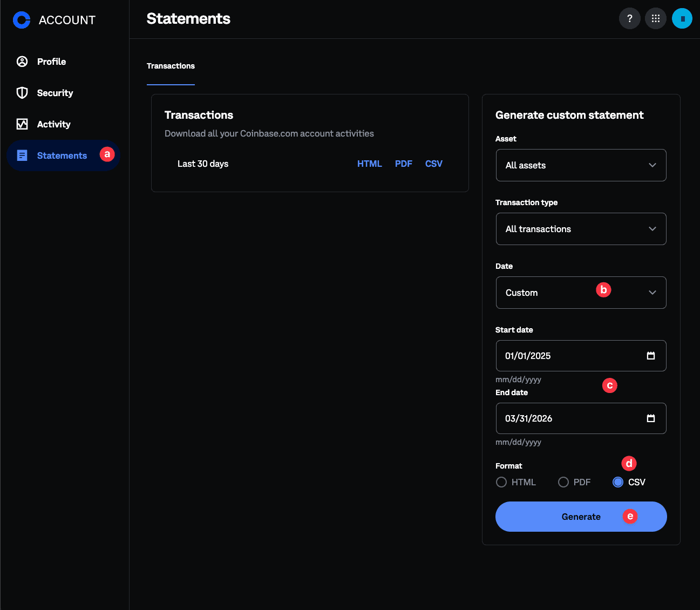The image size is (700, 610).
Task: Select the Security shield icon
Action: click(22, 93)
